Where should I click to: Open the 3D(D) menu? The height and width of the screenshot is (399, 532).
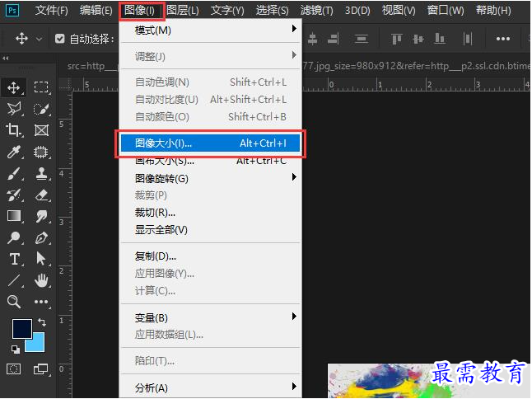point(357,11)
